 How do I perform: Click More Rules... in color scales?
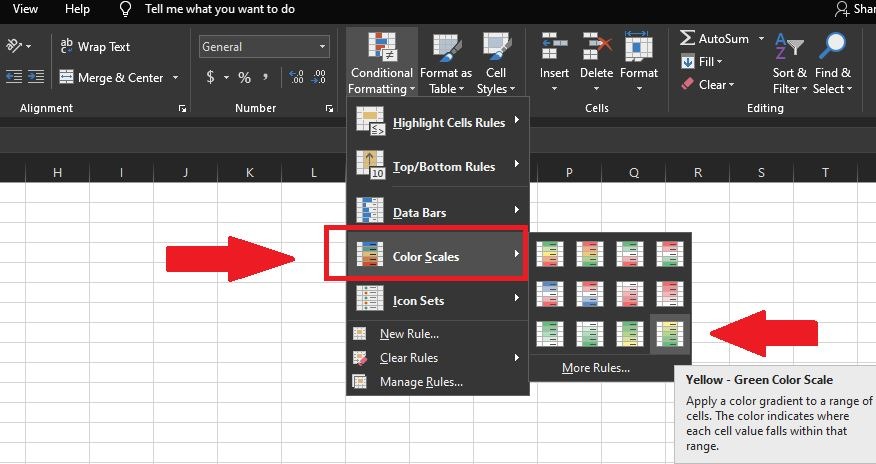click(x=595, y=368)
